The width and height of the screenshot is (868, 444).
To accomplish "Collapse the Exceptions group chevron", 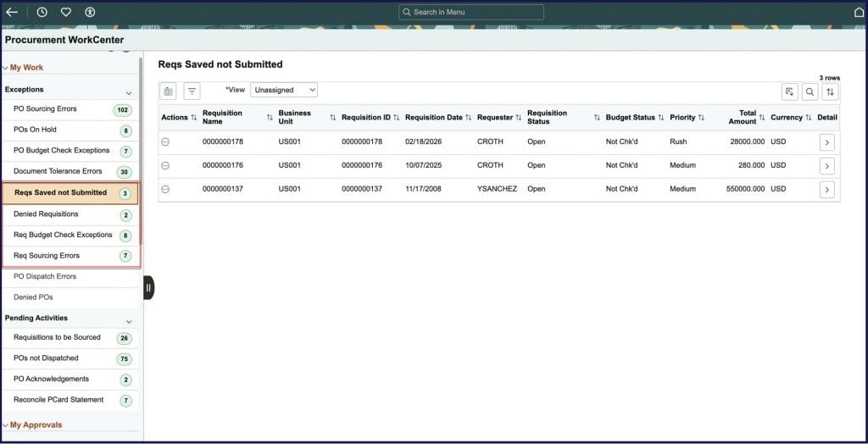I will (x=129, y=93).
